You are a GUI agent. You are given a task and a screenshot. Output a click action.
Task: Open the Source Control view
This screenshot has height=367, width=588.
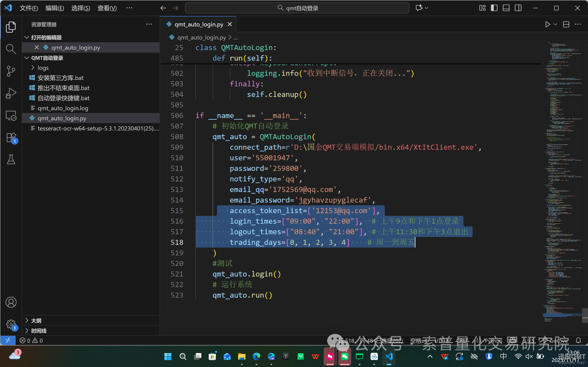point(11,71)
